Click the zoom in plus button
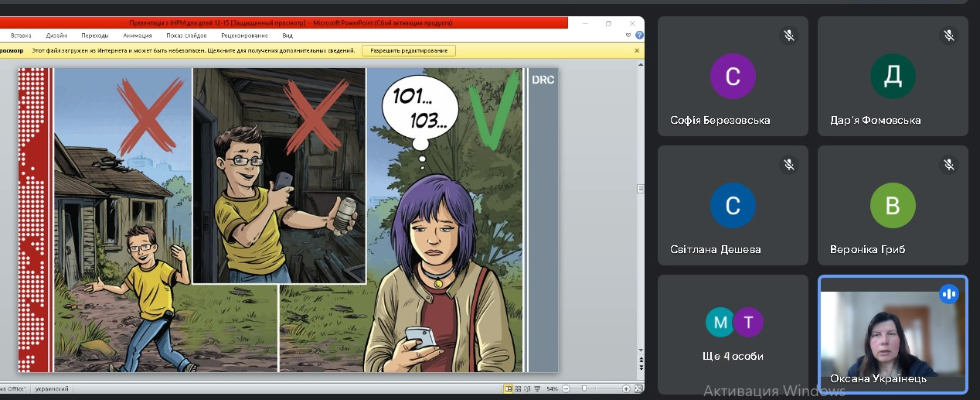 pyautogui.click(x=626, y=388)
